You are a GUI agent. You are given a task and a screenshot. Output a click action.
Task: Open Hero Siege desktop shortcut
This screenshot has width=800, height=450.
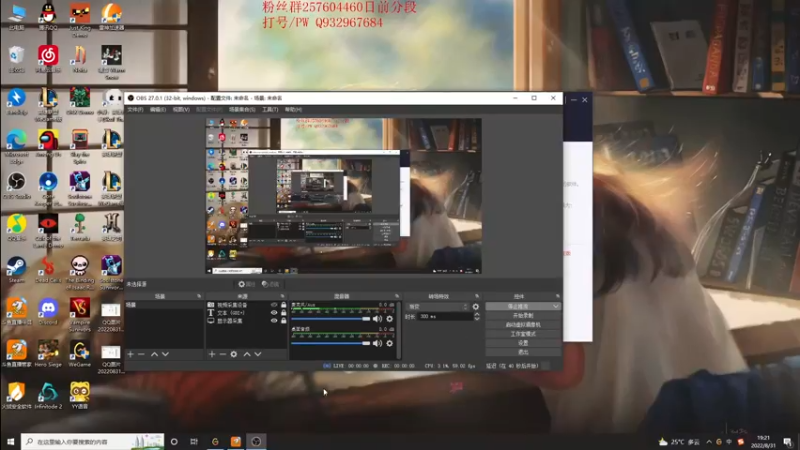pyautogui.click(x=48, y=354)
